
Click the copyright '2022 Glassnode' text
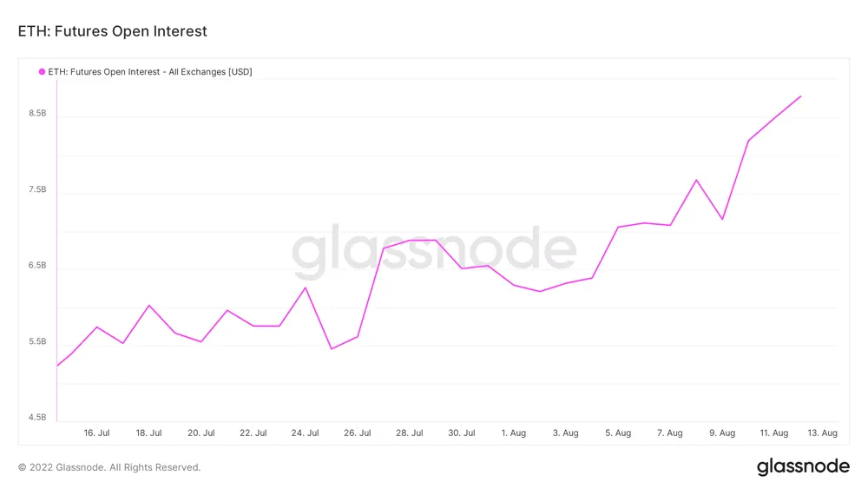[x=109, y=467]
